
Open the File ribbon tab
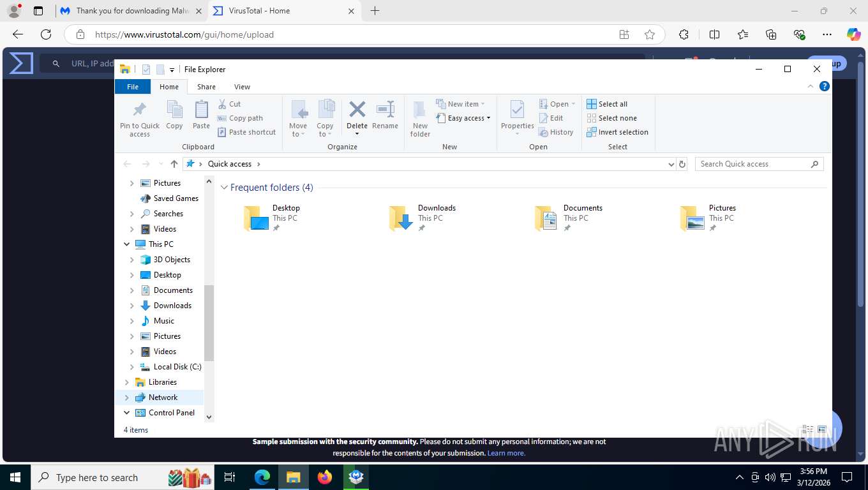(133, 87)
